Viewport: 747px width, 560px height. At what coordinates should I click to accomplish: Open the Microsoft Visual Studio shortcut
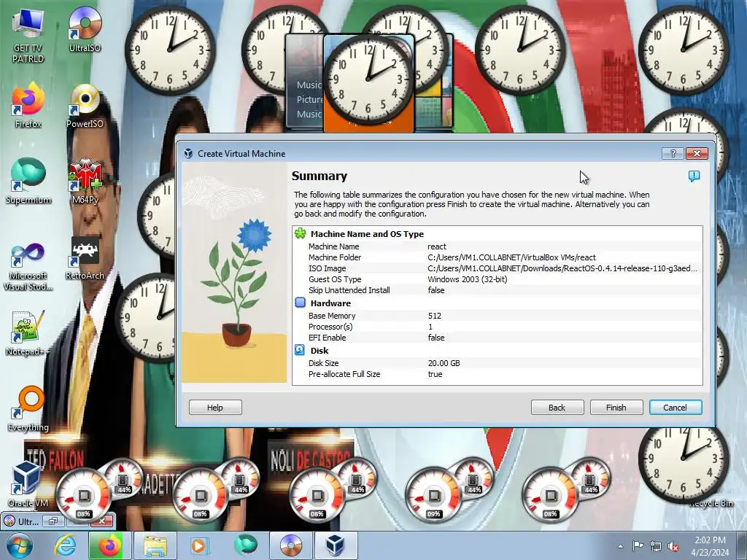click(28, 267)
